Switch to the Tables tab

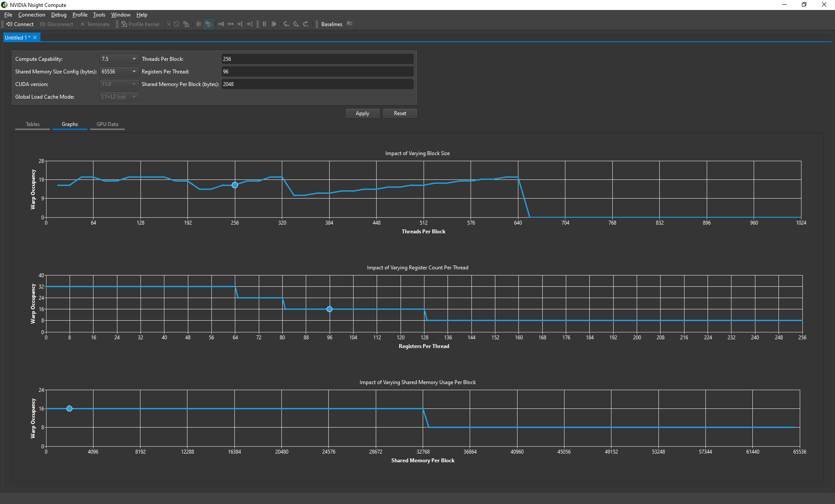coord(33,124)
